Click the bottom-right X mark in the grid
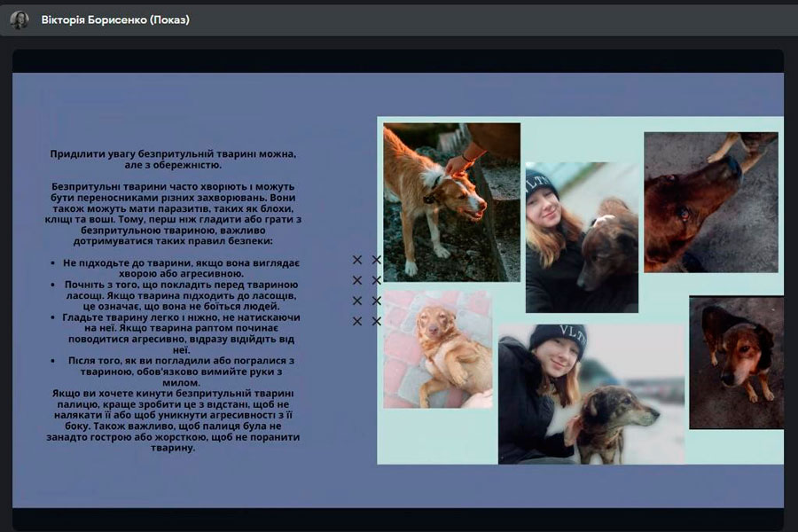This screenshot has width=798, height=532. [x=376, y=321]
